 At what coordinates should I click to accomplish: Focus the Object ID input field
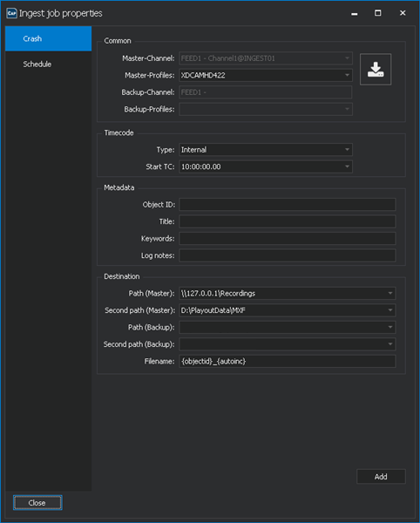[x=288, y=205]
